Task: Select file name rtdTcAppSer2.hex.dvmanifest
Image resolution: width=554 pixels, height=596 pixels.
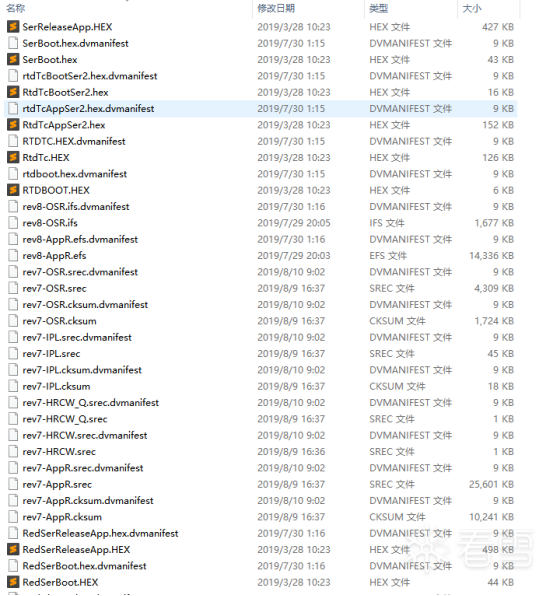Action: [x=88, y=109]
